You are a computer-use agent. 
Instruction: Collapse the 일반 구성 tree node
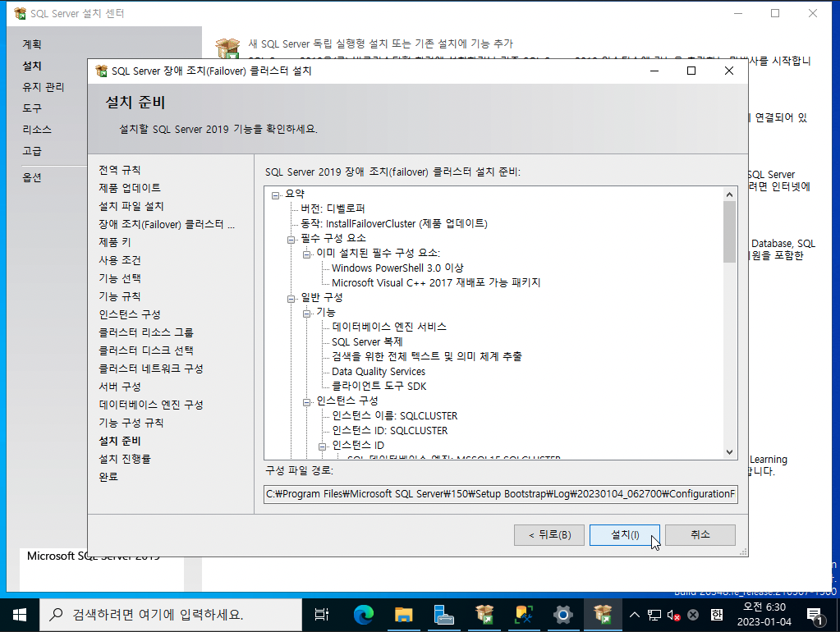point(291,299)
